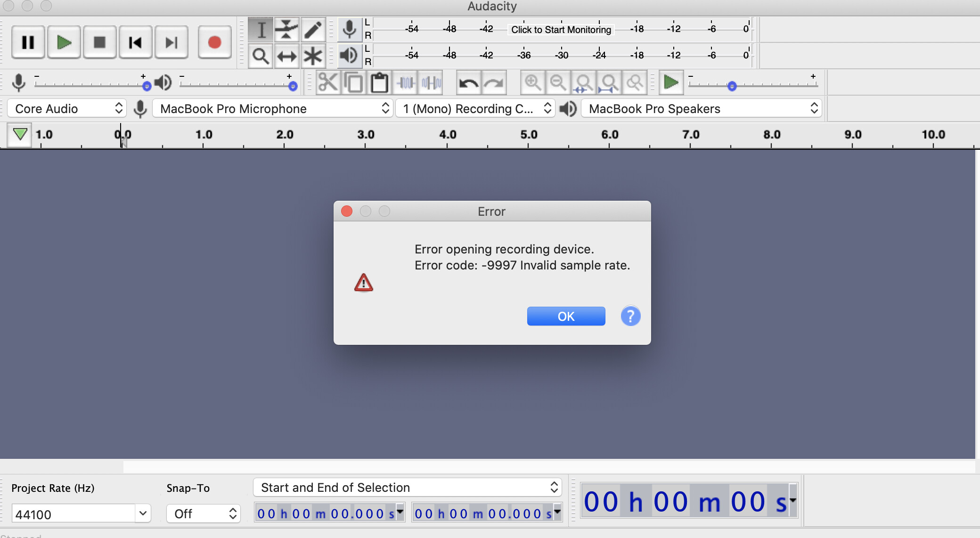This screenshot has width=980, height=538.
Task: Open Start and End of Selection dropdown
Action: [408, 488]
